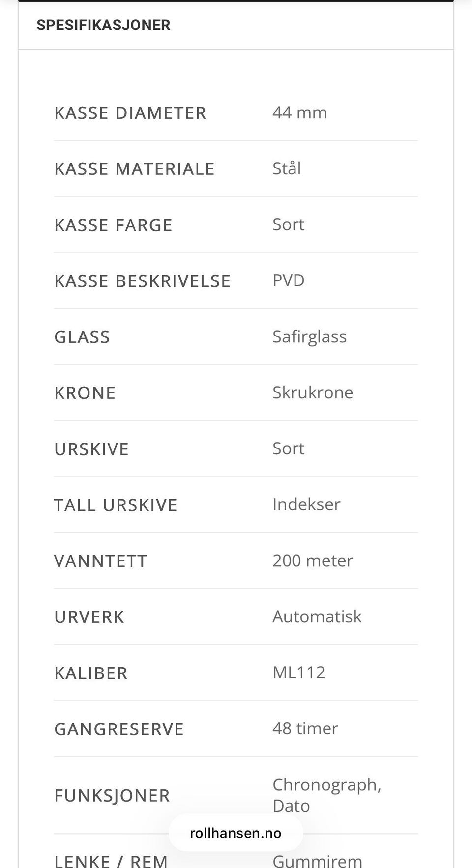Click the Skrukrone value
This screenshot has width=472, height=868.
[x=313, y=392]
